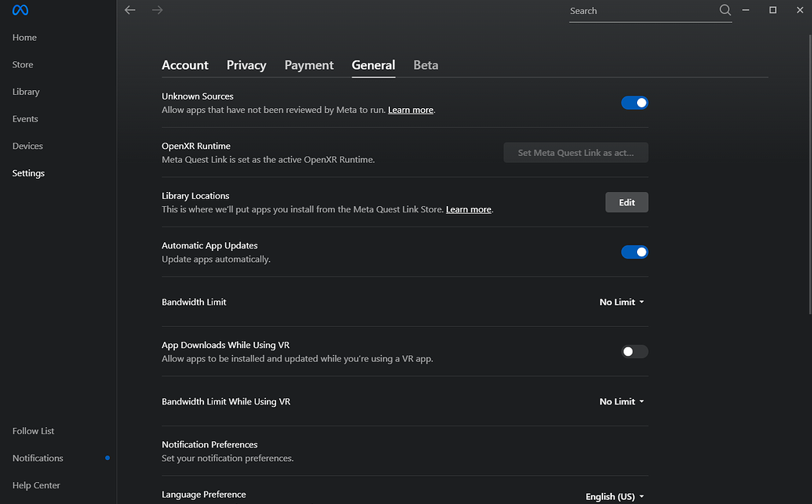Go back using the back arrow
Screen dimensions: 812x504
[130, 10]
